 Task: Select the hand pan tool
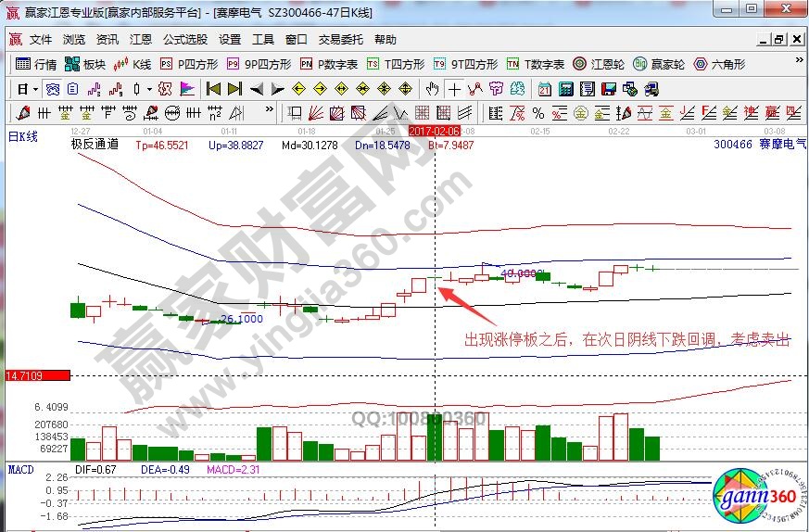(x=432, y=89)
